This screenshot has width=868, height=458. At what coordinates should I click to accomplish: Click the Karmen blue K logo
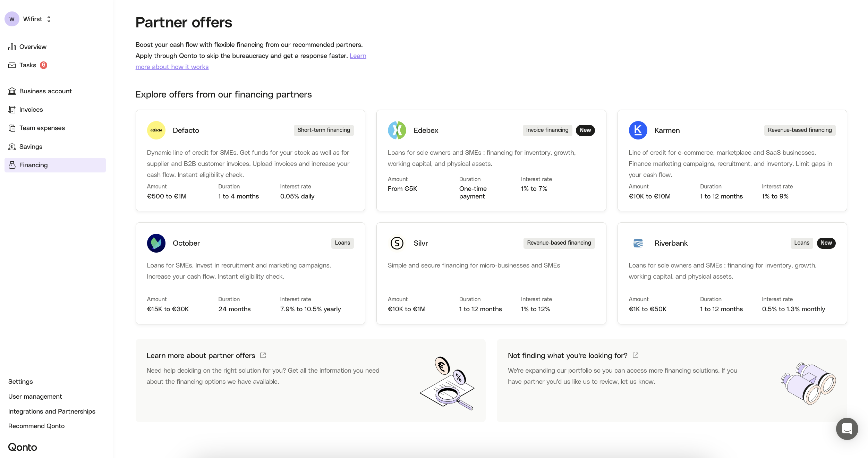coord(638,130)
